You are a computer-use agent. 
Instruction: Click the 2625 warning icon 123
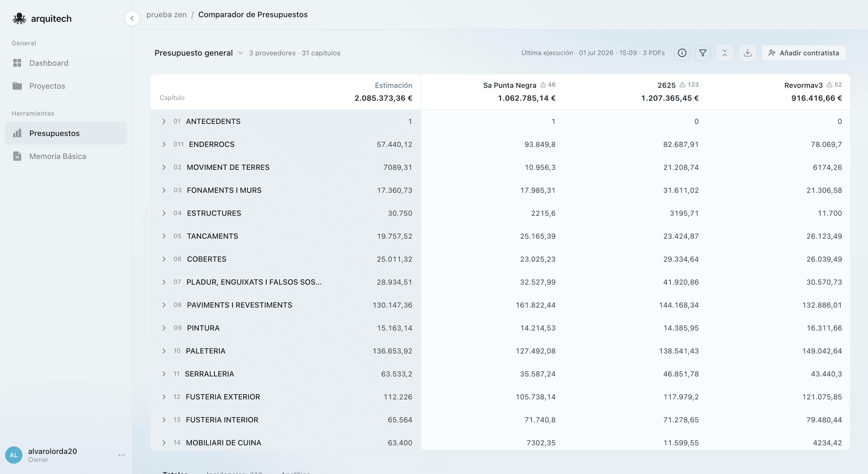(689, 85)
